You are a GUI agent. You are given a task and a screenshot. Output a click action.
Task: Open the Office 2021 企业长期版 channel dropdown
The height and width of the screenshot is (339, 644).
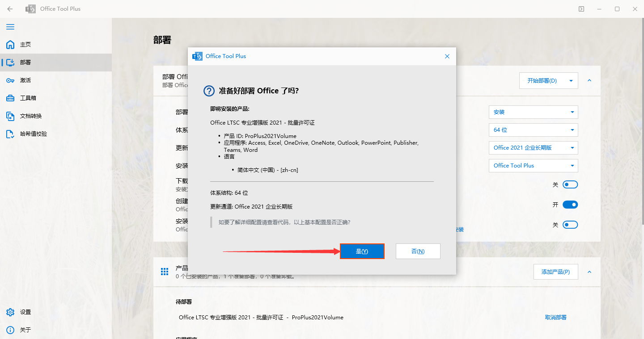[x=533, y=147]
